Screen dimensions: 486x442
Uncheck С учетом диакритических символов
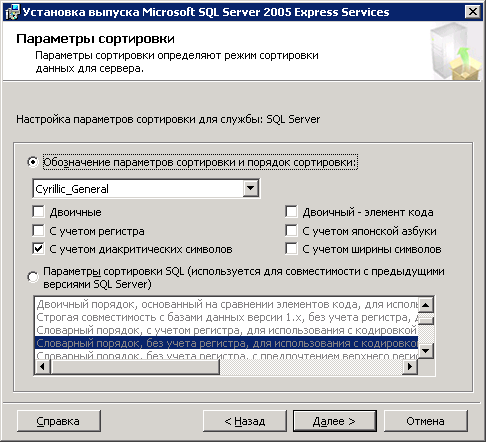pos(38,249)
